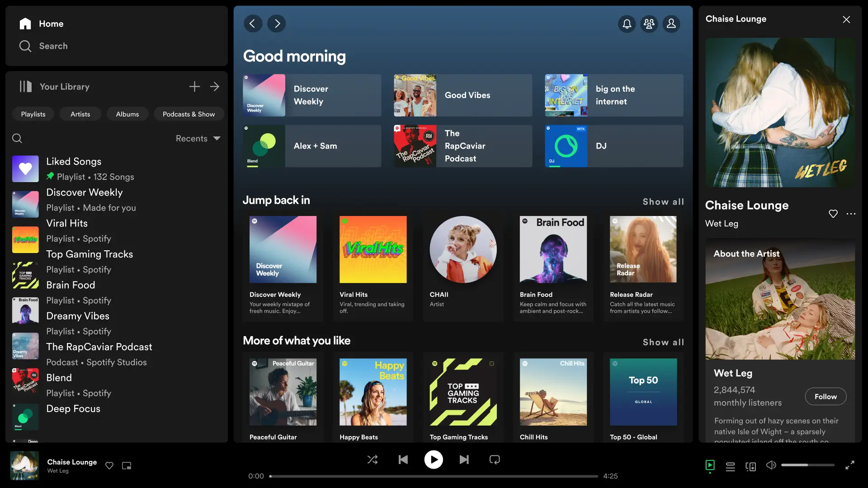Click the skip to next track icon
868x488 pixels.
point(464,460)
